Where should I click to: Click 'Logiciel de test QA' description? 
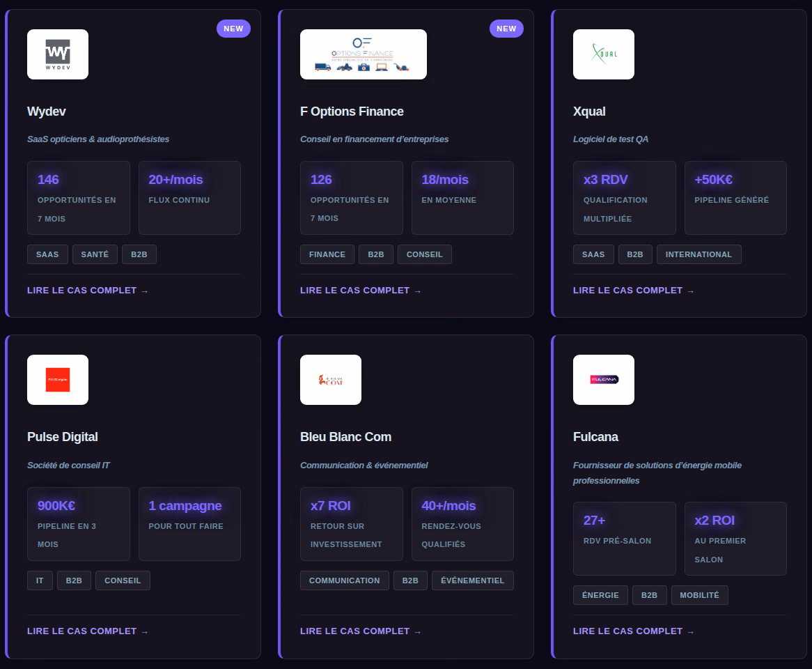611,139
